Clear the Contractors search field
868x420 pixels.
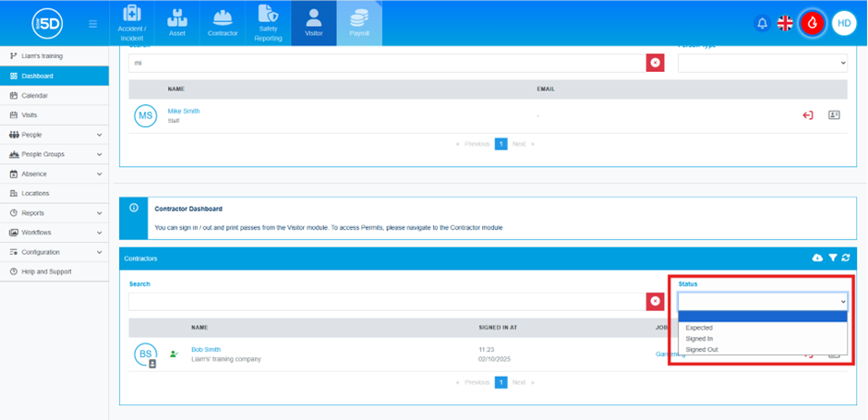click(655, 301)
